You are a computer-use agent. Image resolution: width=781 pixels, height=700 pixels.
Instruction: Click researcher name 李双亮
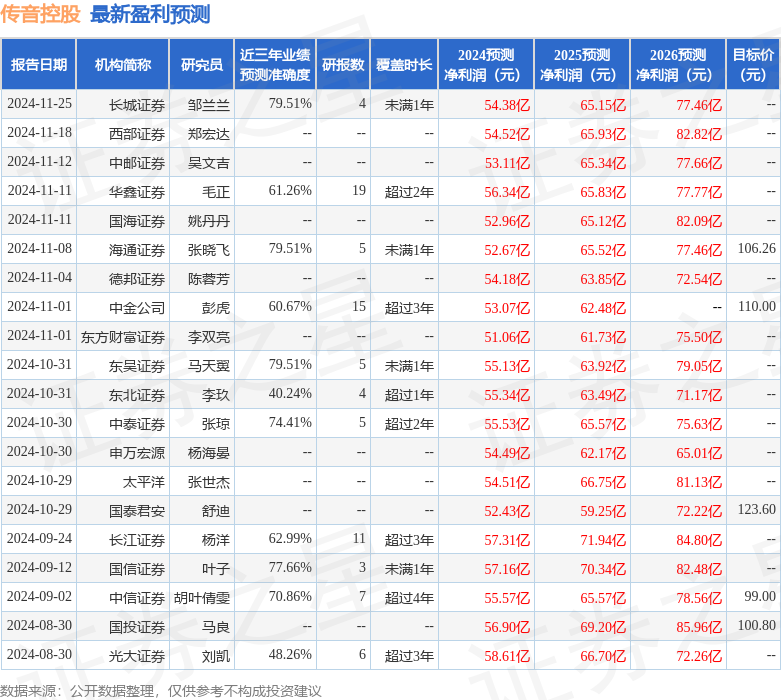(x=209, y=337)
